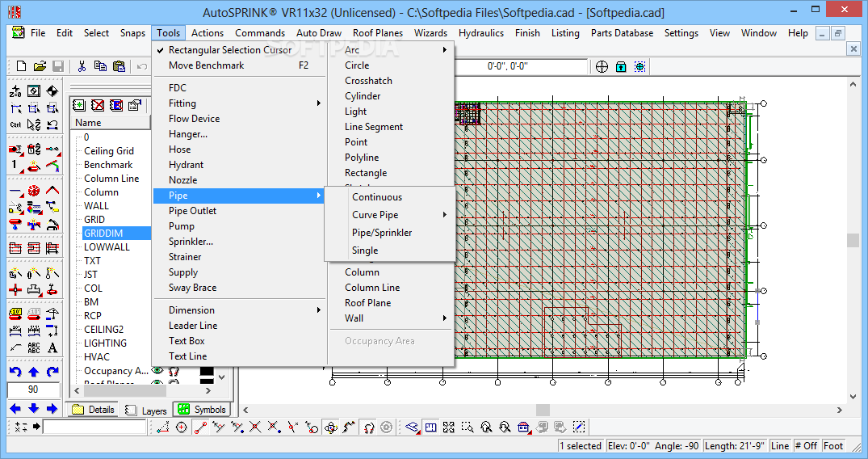868x459 pixels.
Task: Toggle the magnet snap icon
Action: pos(369,427)
